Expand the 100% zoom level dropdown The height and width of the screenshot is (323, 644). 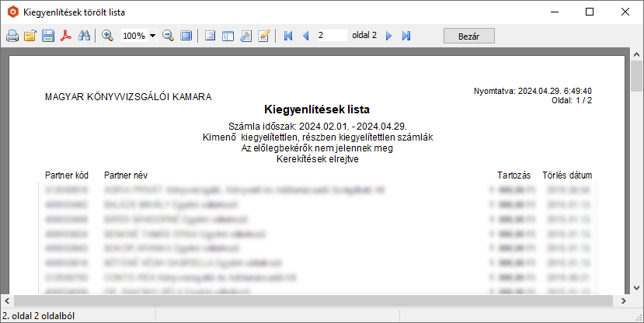[x=152, y=36]
